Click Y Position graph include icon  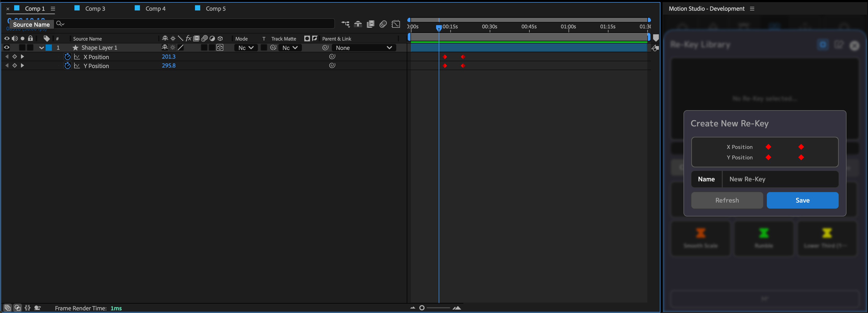click(x=77, y=66)
